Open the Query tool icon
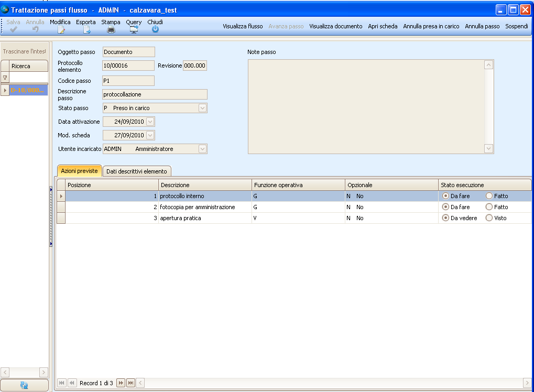Screen dimensions: 534x392 point(134,30)
